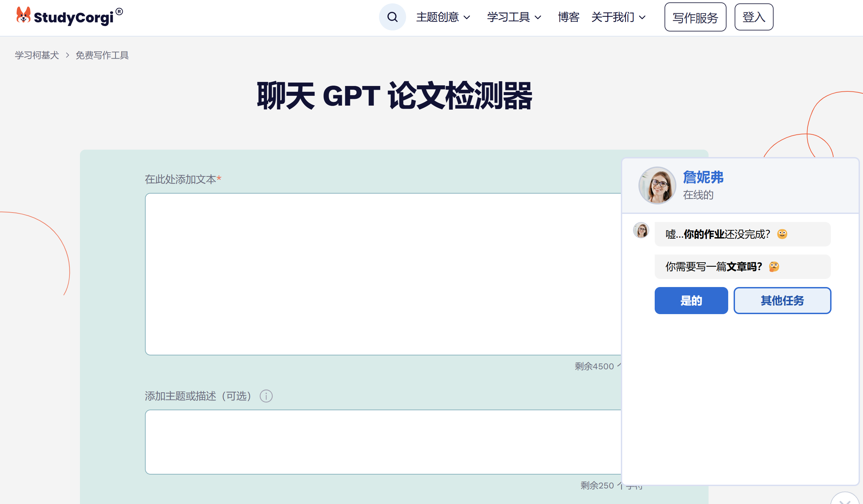
Task: Close the chat widget with bottom-right button
Action: tap(845, 500)
